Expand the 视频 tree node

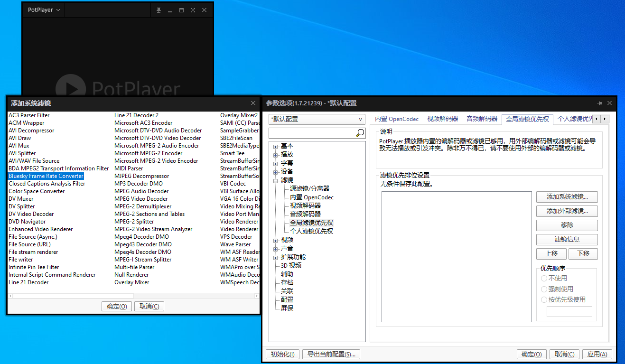coord(275,240)
